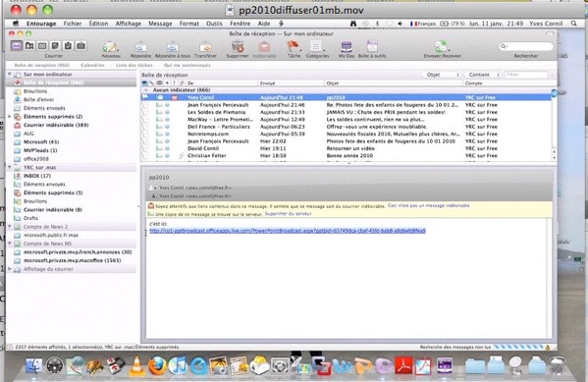Open the Trash in the Dock
588x382 pixels.
(558, 365)
